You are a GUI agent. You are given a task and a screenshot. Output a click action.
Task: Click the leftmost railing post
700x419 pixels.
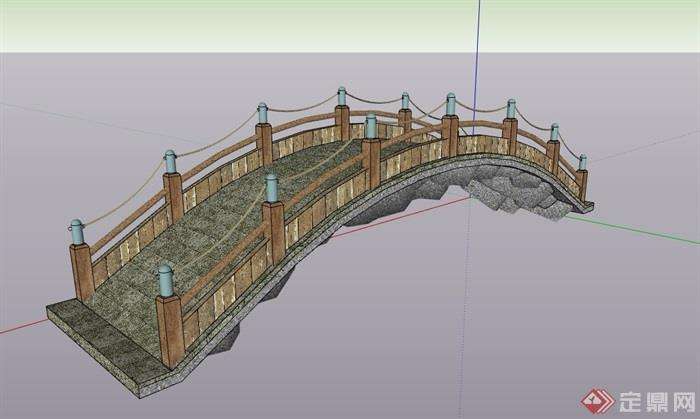[x=80, y=262]
